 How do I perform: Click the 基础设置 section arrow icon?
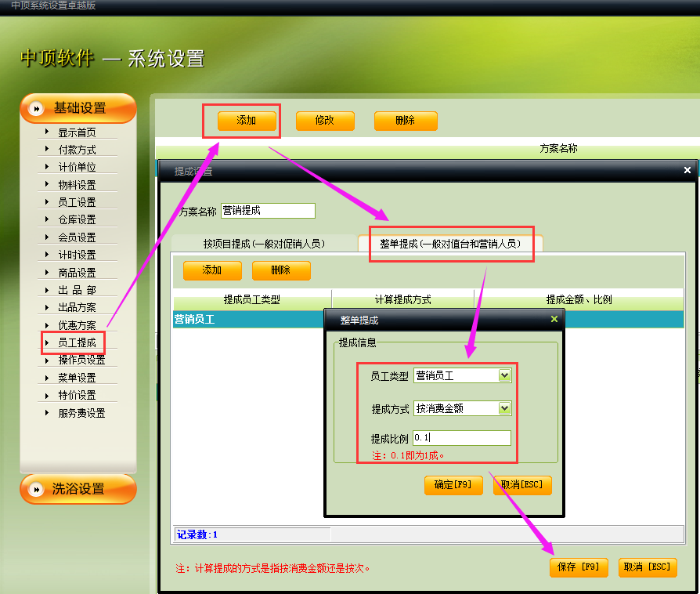pyautogui.click(x=36, y=108)
